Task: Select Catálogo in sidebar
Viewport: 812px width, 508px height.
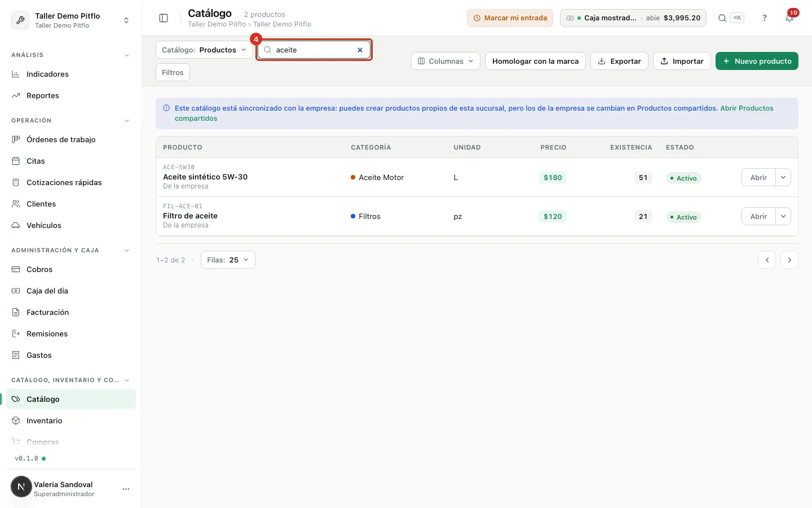Action: pyautogui.click(x=70, y=399)
